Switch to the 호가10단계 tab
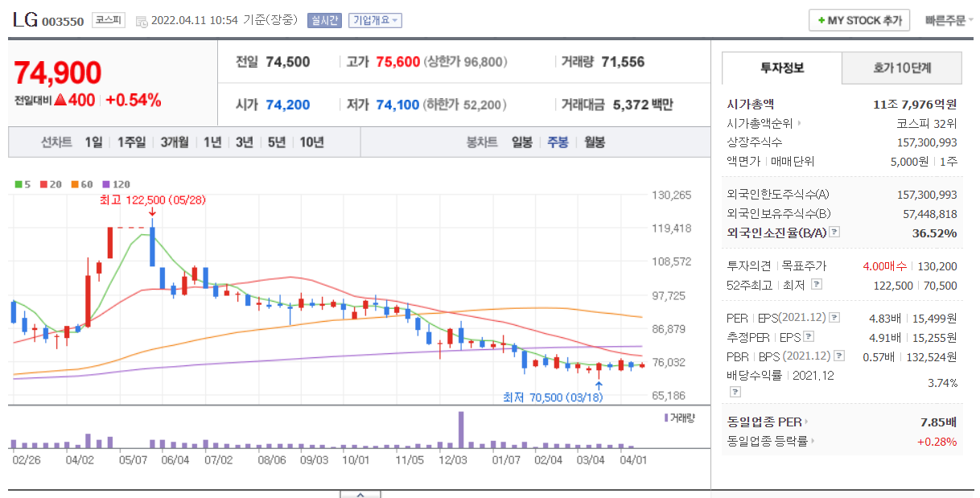This screenshot has height=498, width=980. pos(902,68)
